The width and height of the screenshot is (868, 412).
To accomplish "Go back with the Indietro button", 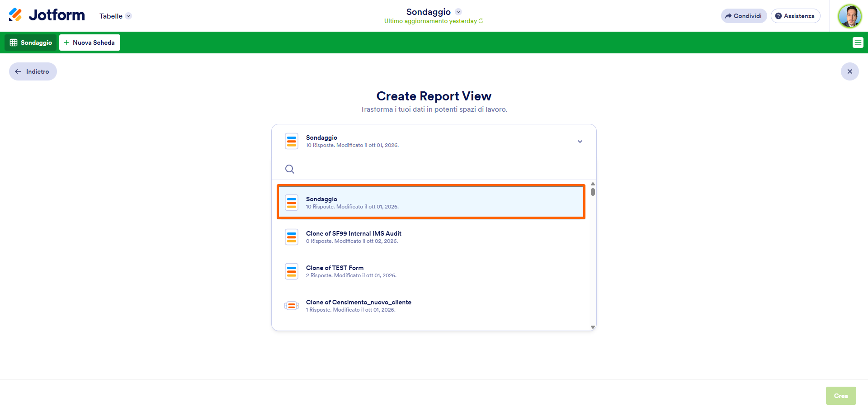I will click(33, 71).
